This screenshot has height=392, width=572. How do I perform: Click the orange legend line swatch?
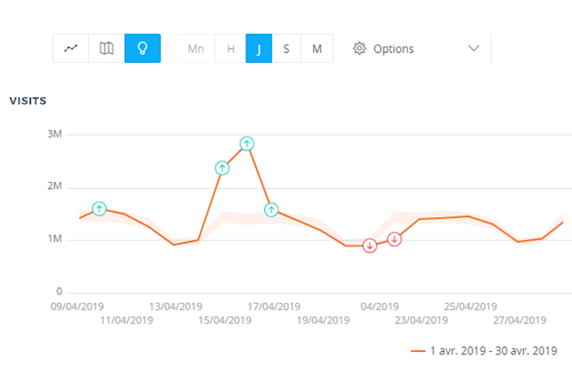click(x=418, y=350)
